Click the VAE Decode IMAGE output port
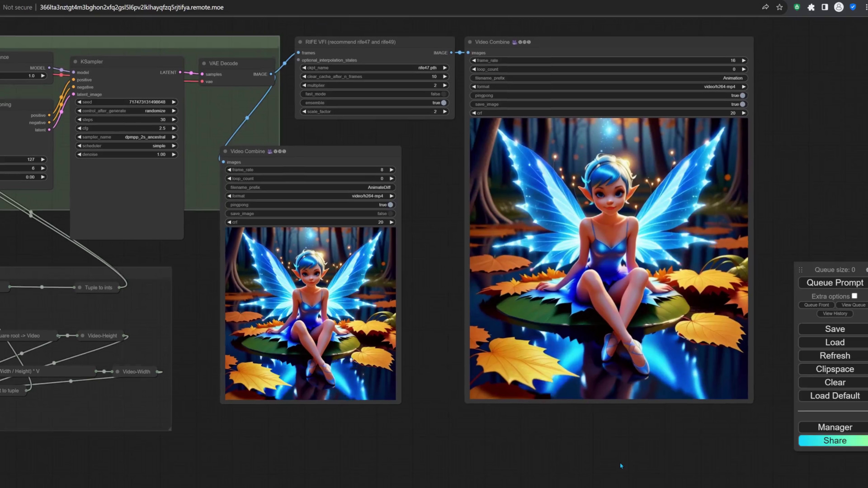 [271, 74]
